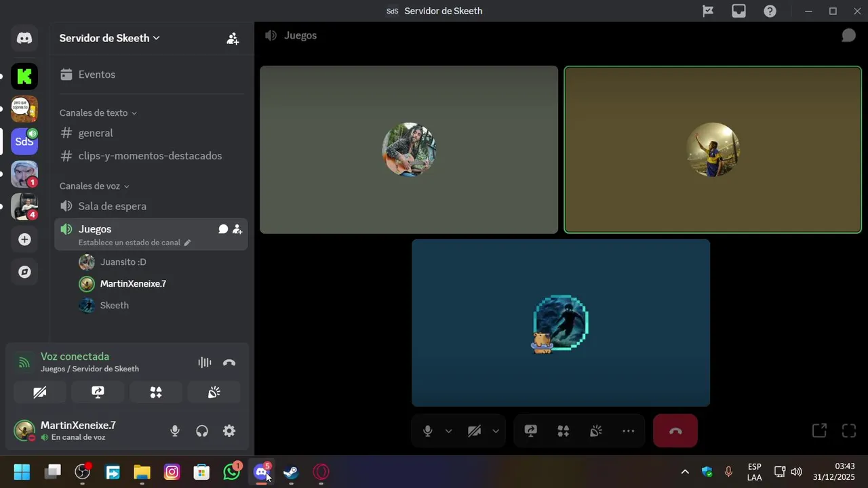Open user settings gear icon
The image size is (868, 488).
[229, 431]
